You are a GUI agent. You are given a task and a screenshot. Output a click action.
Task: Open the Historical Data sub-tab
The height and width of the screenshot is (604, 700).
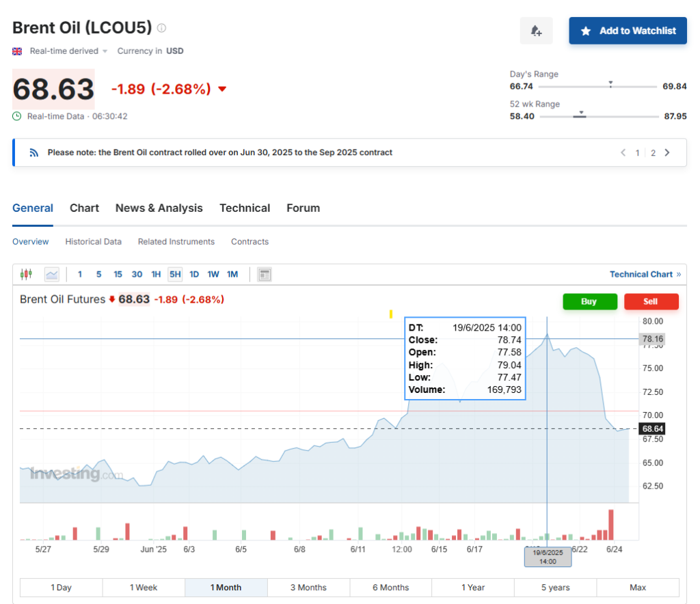(x=93, y=241)
